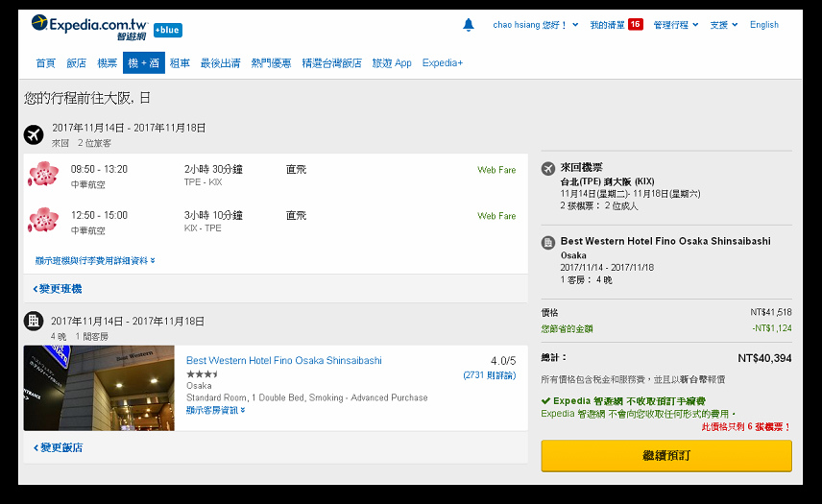
Task: Open 支援 support dropdown
Action: [x=723, y=25]
